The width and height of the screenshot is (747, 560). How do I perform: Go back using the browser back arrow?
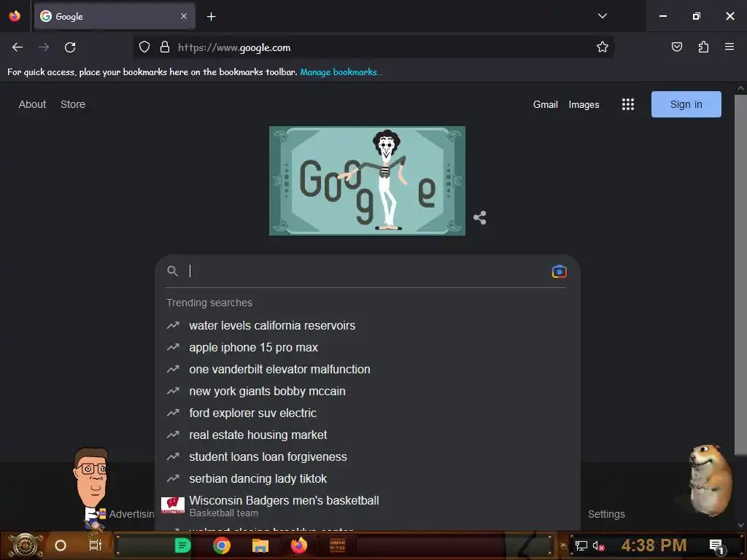(x=18, y=47)
